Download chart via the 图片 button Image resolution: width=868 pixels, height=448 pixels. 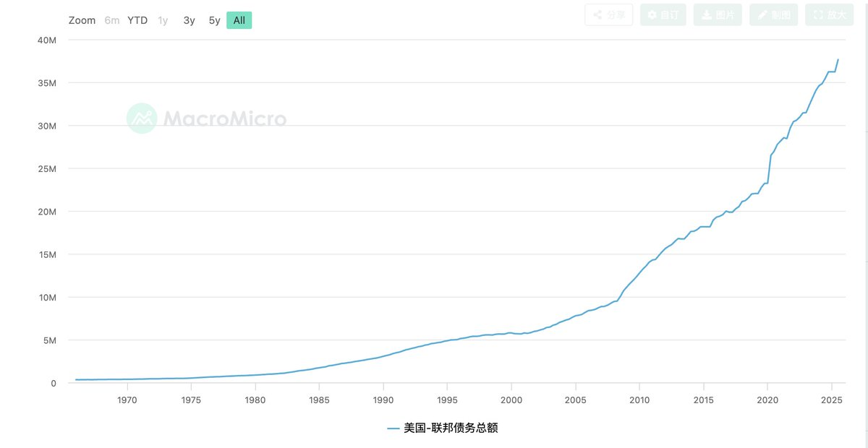point(718,14)
